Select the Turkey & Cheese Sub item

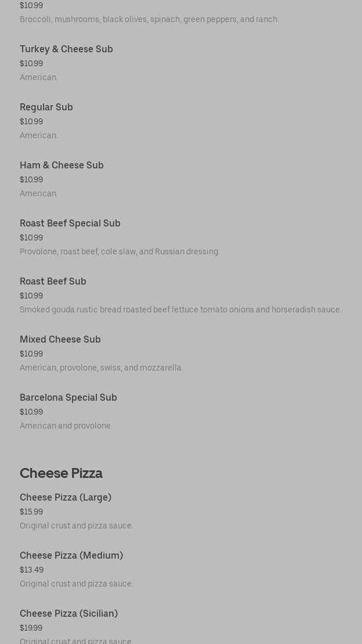point(66,49)
